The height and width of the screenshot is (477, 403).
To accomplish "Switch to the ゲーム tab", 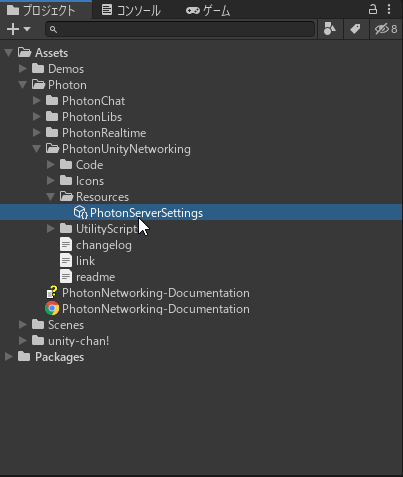I will [208, 10].
